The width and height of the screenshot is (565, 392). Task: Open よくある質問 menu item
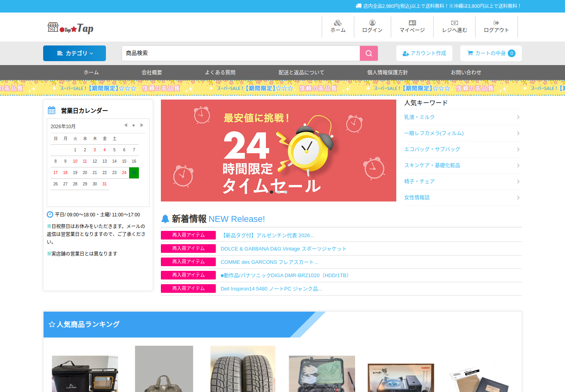point(220,73)
